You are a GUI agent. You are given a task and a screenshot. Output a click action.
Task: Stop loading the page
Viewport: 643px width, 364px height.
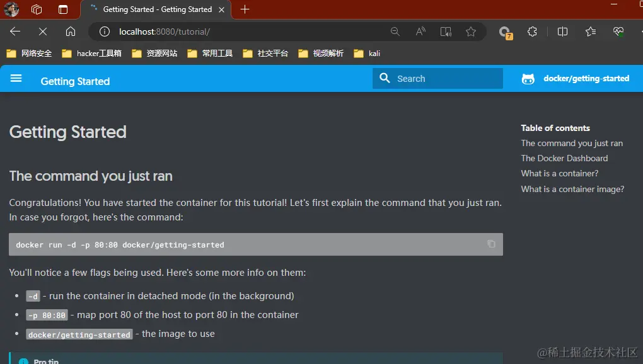tap(43, 31)
